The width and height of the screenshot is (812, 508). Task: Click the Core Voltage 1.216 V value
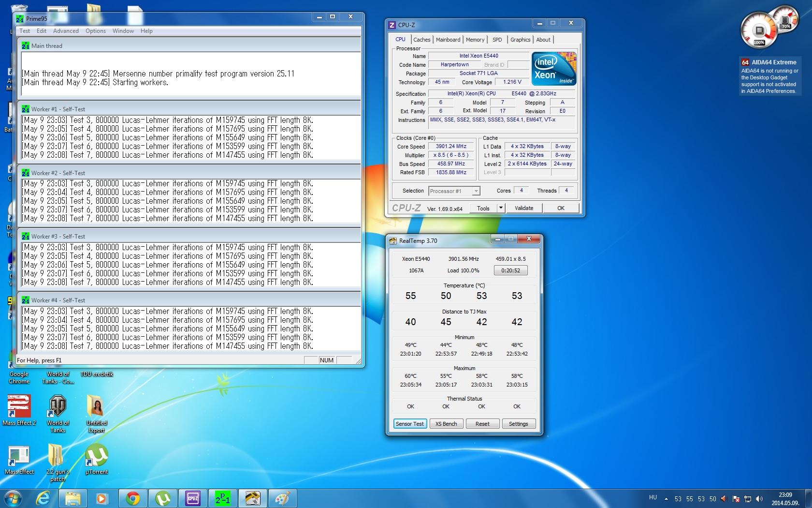pos(512,82)
